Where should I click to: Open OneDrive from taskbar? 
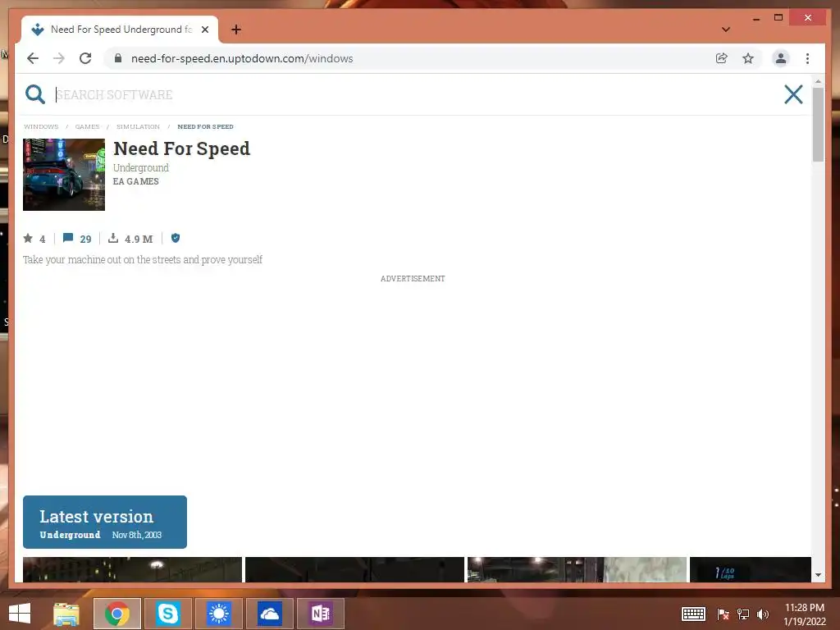pyautogui.click(x=269, y=614)
